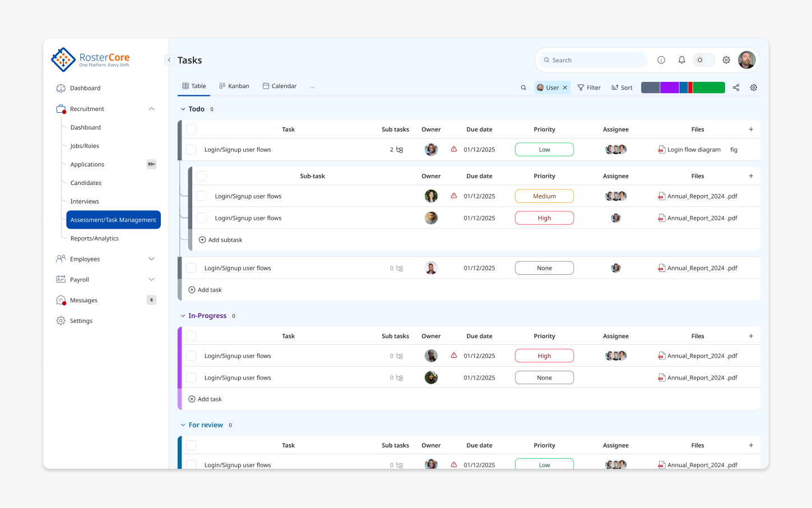Collapse the Todo group

point(183,109)
